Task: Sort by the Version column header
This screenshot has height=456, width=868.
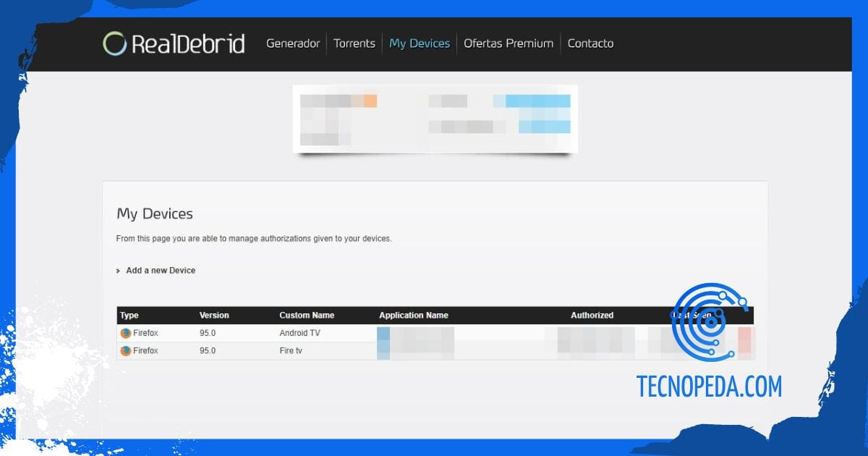Action: tap(214, 316)
